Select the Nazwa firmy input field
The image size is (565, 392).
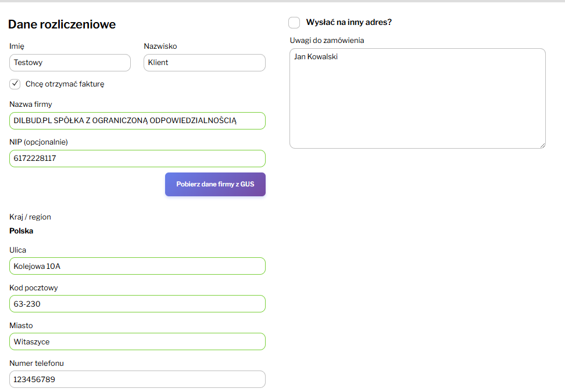(137, 121)
